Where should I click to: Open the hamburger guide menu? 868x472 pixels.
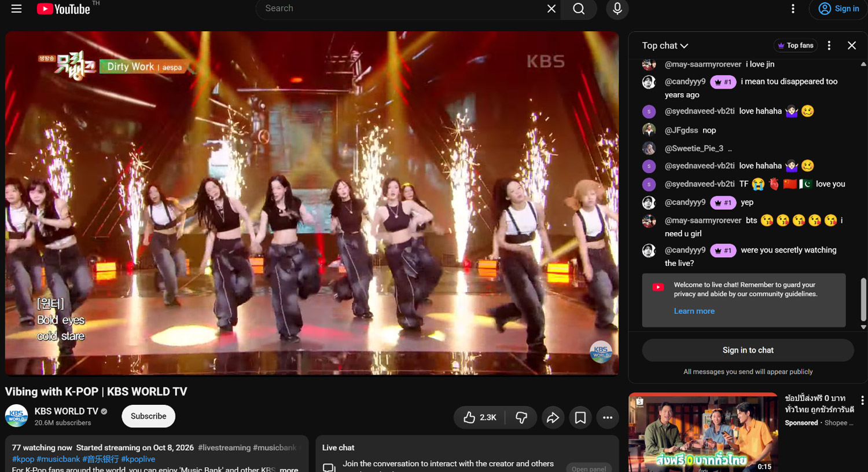tap(16, 9)
